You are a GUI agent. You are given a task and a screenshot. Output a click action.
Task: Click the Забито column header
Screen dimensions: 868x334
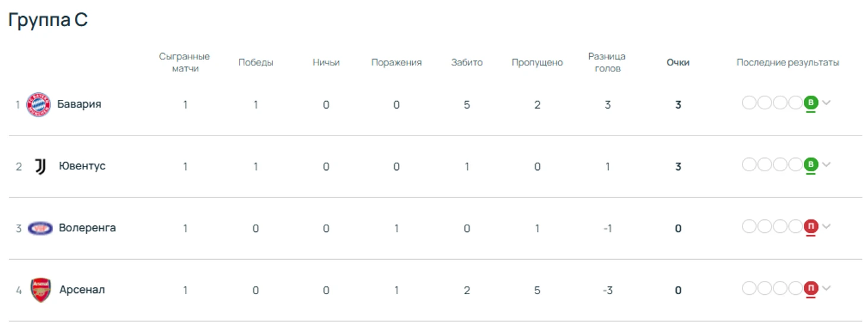coord(467,62)
